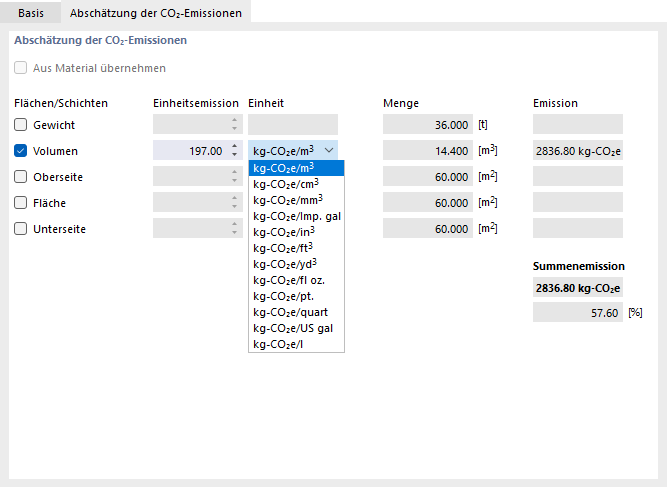Choose kg-CO₂e/in³ from unit list

pos(296,232)
